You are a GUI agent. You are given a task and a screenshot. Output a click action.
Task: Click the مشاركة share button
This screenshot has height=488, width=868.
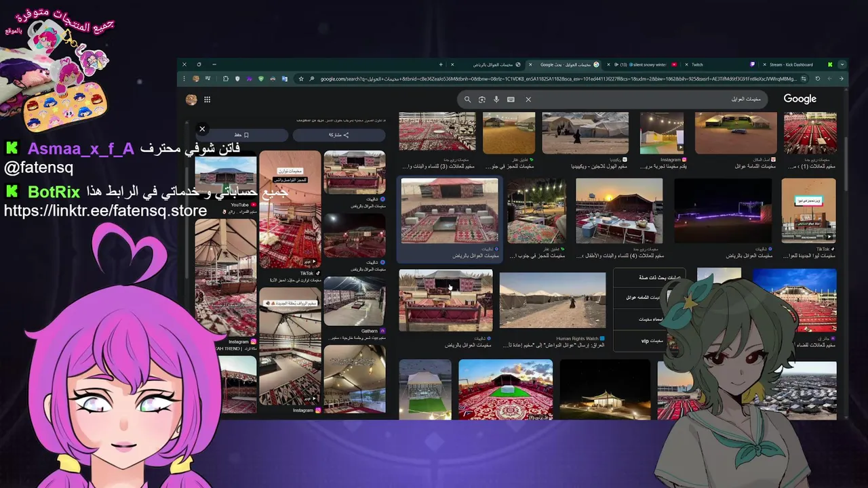tap(339, 135)
